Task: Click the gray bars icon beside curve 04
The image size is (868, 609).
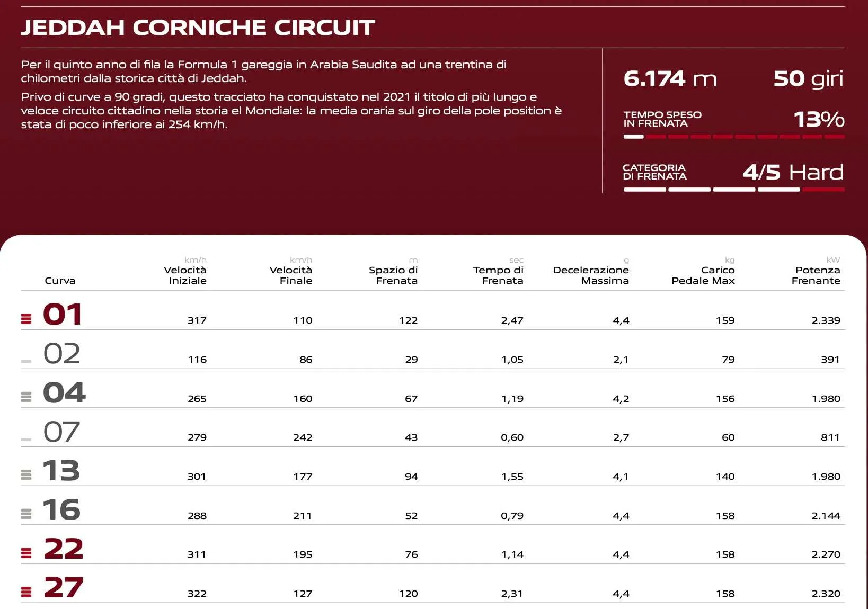Action: 26,397
